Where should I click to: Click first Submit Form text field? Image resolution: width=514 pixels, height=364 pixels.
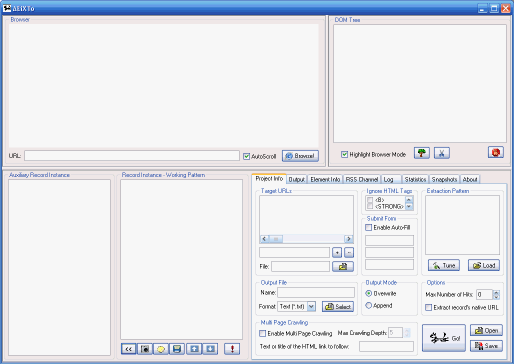(x=389, y=240)
